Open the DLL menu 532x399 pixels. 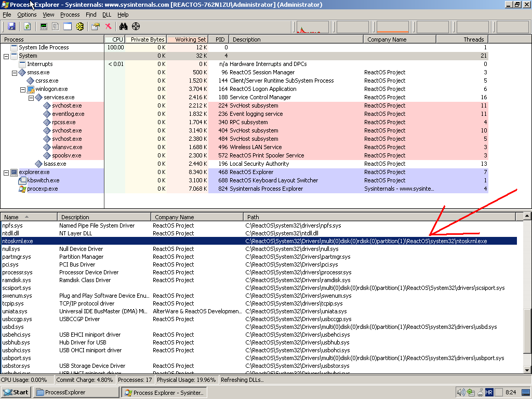(107, 15)
